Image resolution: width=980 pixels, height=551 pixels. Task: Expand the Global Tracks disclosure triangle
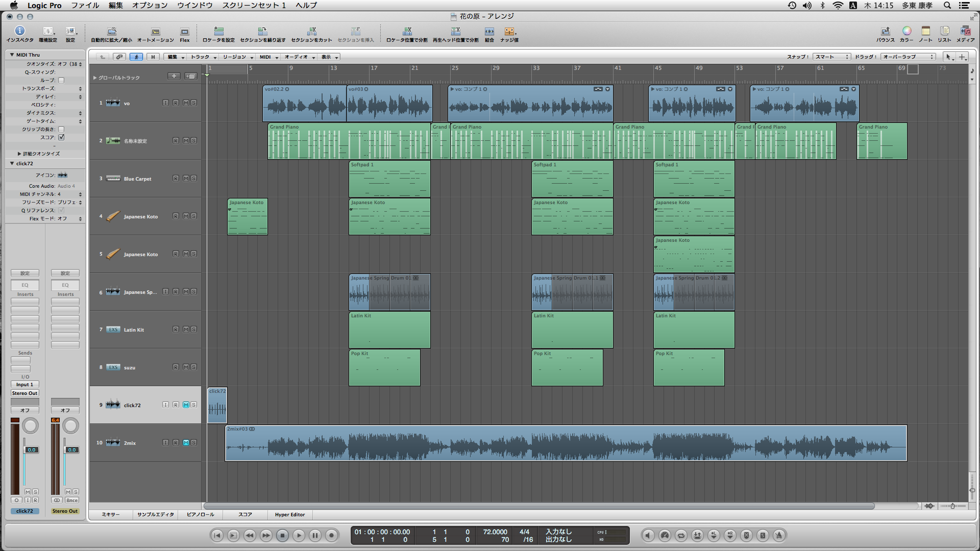95,78
